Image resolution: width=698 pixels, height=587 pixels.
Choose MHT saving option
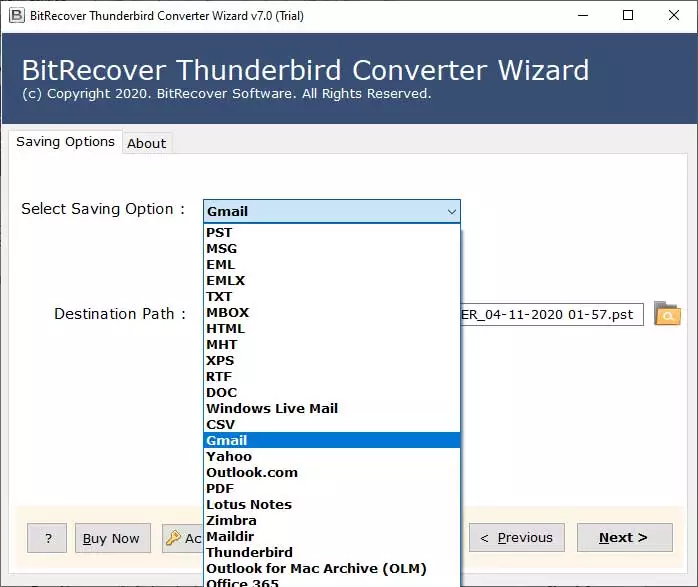click(x=332, y=344)
